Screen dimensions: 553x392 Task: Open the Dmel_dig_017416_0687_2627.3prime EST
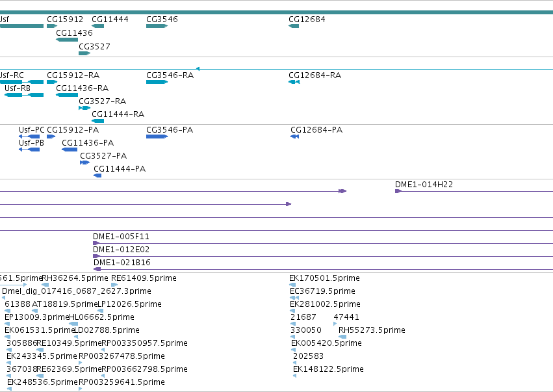[3, 298]
